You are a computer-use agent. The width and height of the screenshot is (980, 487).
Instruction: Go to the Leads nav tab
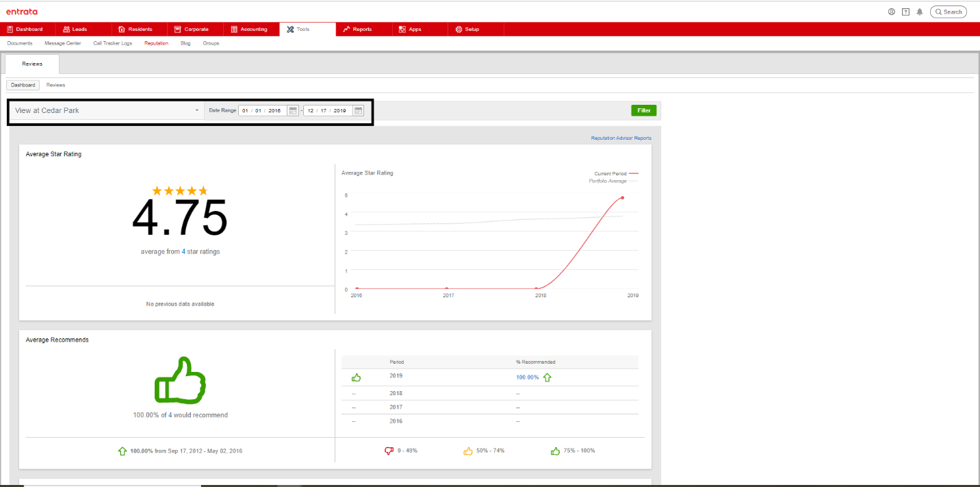coord(84,29)
